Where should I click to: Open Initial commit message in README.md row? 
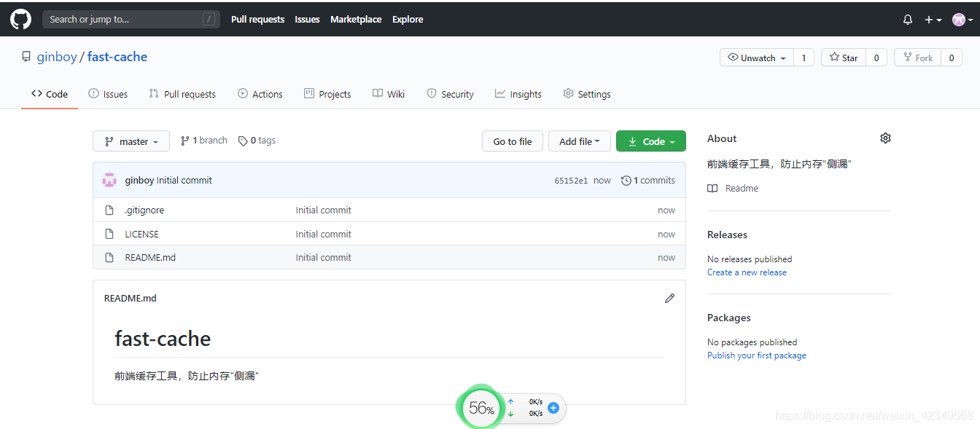pos(323,257)
